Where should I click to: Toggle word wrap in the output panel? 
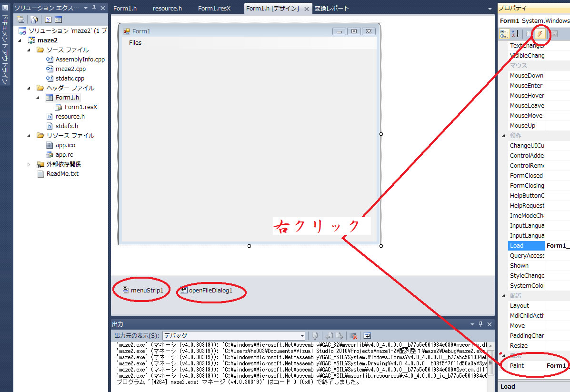(x=368, y=335)
